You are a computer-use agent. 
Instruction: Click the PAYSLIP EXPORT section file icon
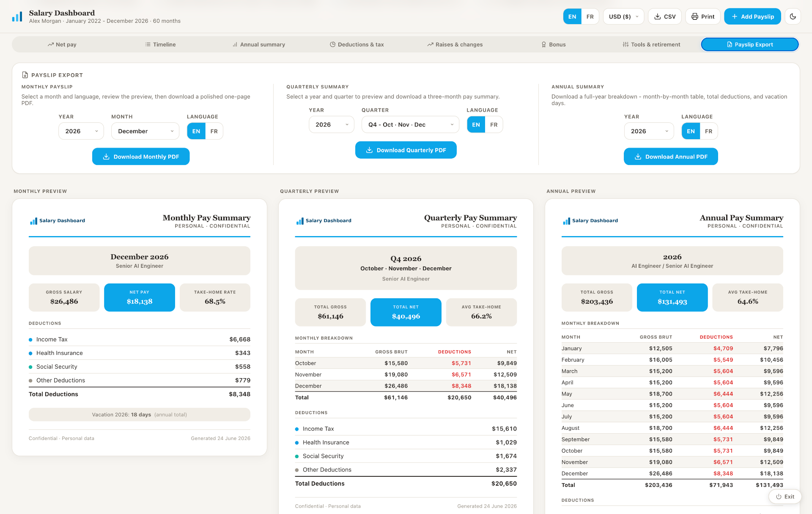[25, 75]
